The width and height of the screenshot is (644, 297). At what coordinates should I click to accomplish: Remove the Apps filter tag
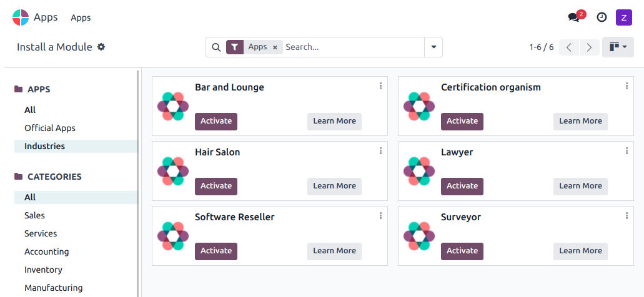(275, 47)
